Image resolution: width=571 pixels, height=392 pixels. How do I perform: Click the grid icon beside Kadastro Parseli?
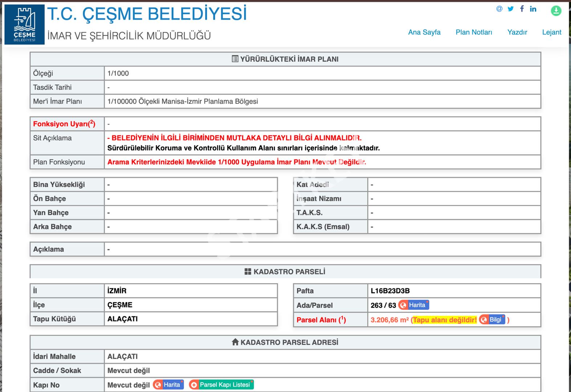click(248, 271)
